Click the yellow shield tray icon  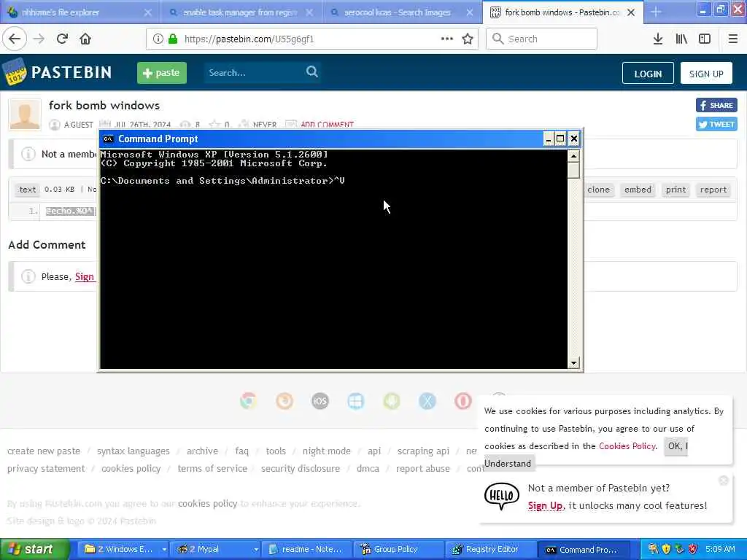coord(666,550)
